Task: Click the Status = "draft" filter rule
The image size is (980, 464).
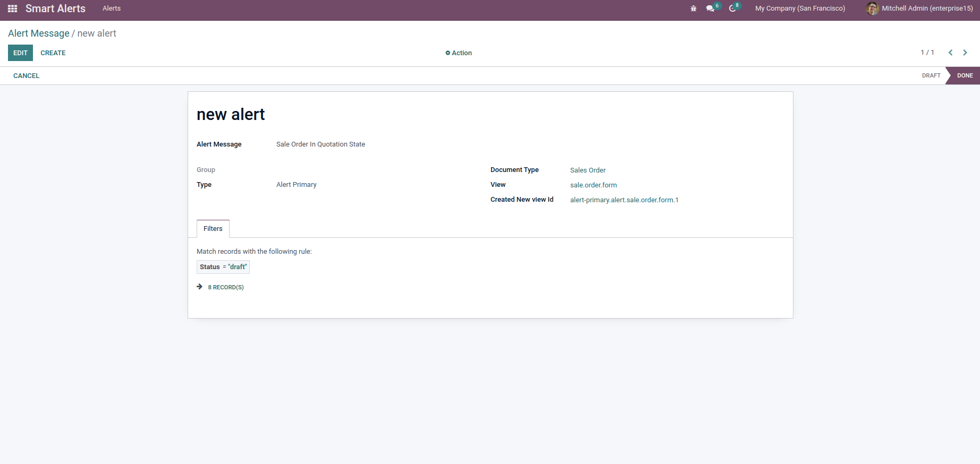Action: (x=223, y=267)
